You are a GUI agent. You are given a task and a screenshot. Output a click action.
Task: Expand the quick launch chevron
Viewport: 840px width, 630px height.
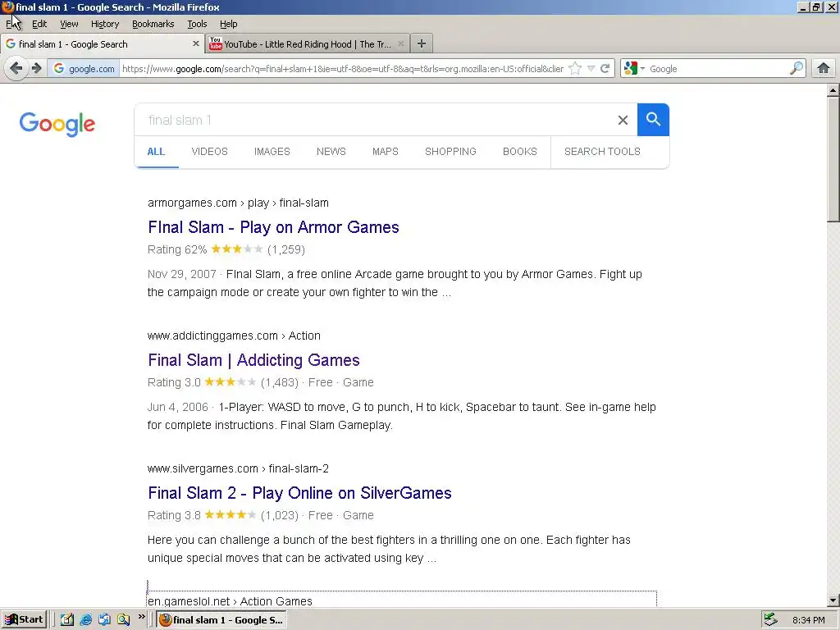[141, 617]
